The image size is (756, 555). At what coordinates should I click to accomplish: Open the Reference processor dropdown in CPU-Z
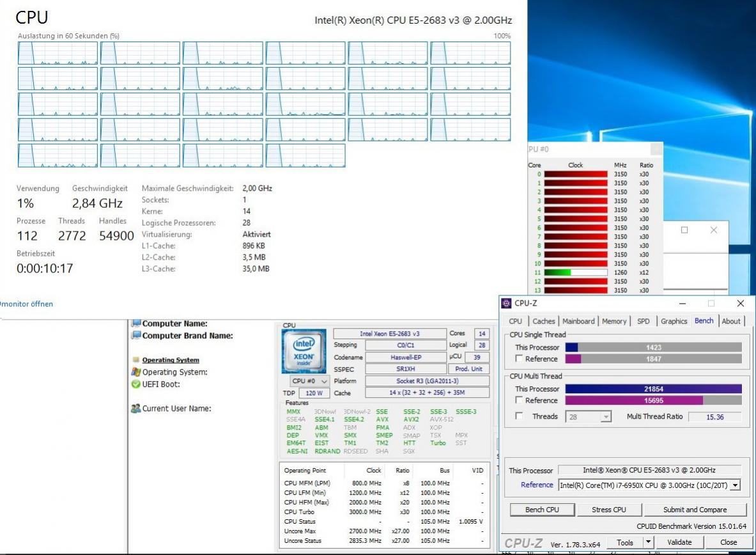click(x=736, y=485)
